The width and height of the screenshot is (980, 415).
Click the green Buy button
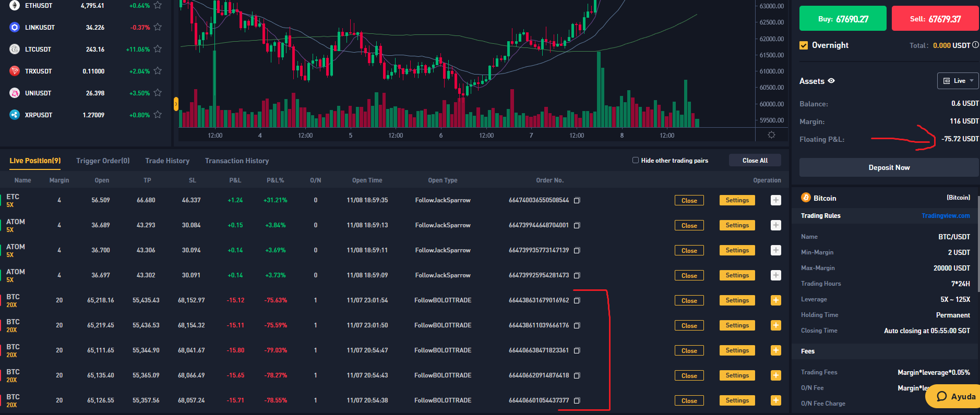[x=843, y=19]
